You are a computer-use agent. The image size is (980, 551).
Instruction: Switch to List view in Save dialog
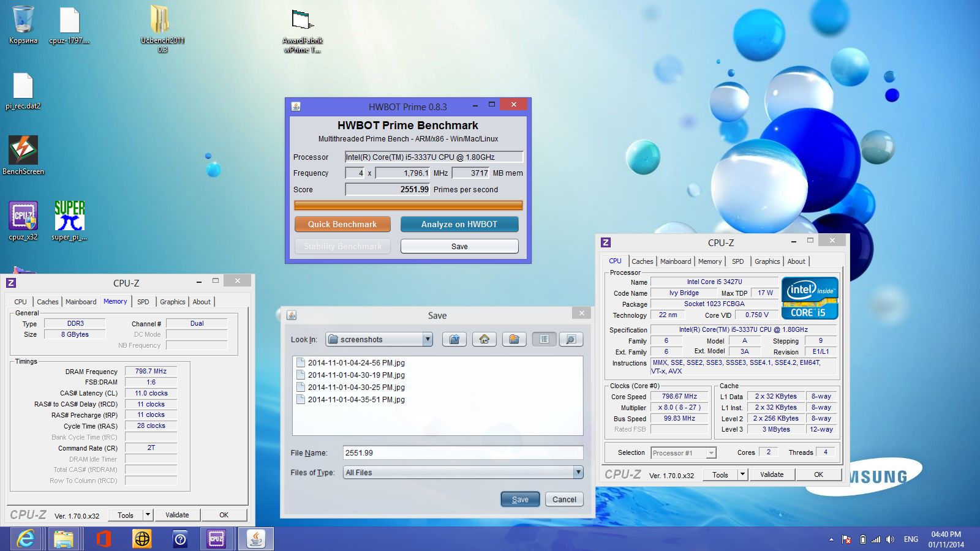pos(545,339)
